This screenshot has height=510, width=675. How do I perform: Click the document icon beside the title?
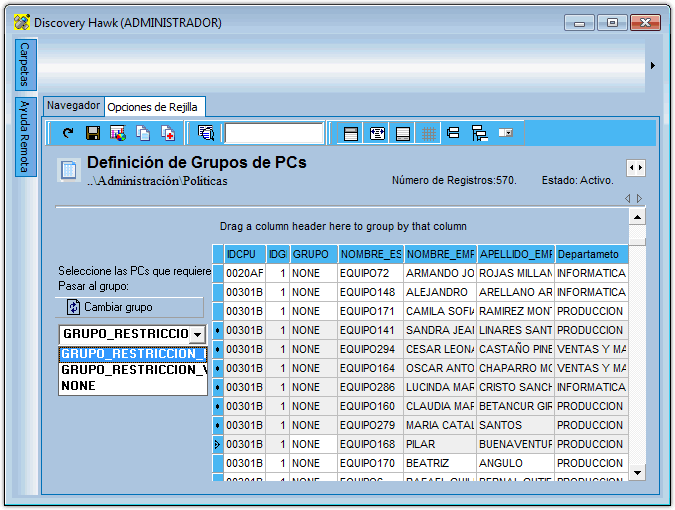(x=68, y=170)
